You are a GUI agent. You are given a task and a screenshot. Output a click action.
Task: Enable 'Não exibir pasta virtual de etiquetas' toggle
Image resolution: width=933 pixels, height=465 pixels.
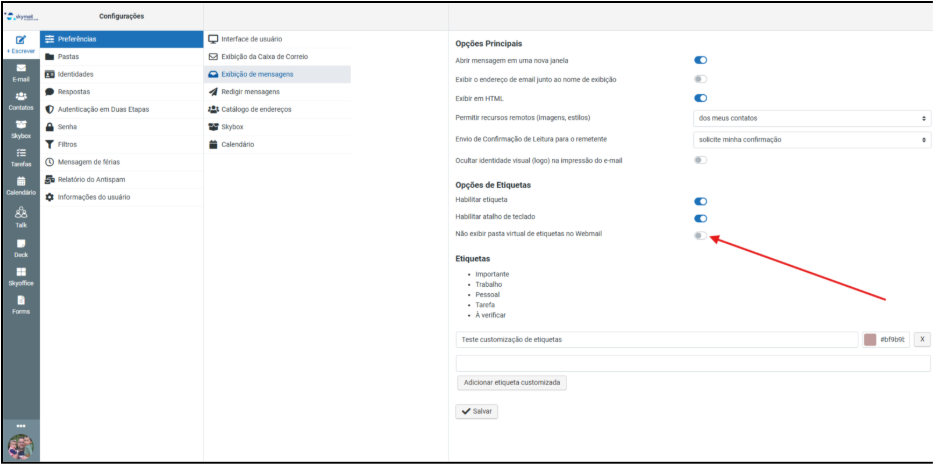coord(700,235)
